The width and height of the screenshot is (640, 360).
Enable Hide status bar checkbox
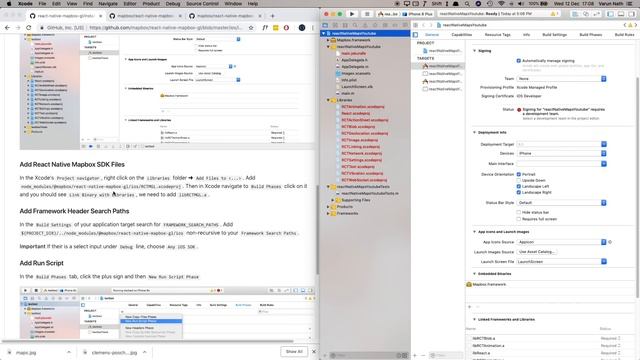[x=519, y=212]
